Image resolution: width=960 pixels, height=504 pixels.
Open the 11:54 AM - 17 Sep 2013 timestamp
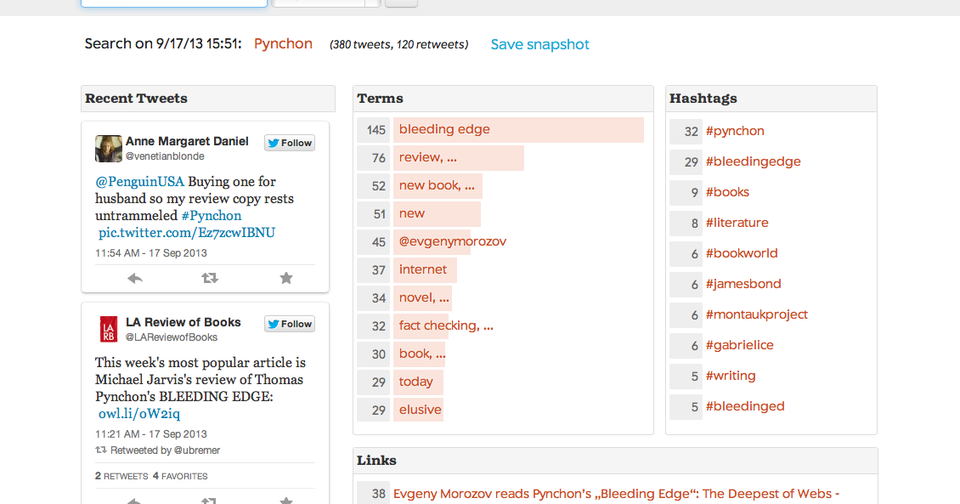point(151,253)
